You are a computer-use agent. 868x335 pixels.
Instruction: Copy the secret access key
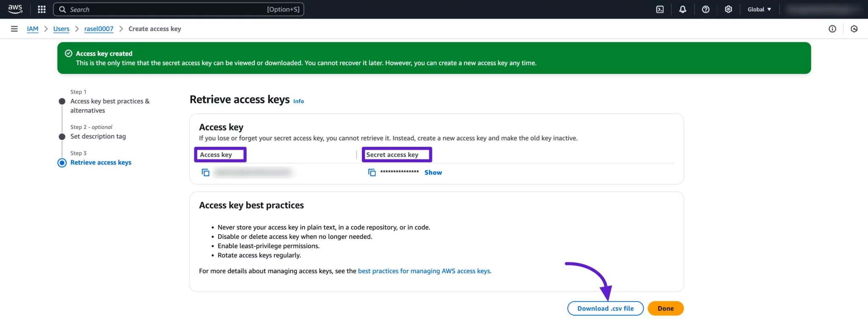pyautogui.click(x=372, y=173)
